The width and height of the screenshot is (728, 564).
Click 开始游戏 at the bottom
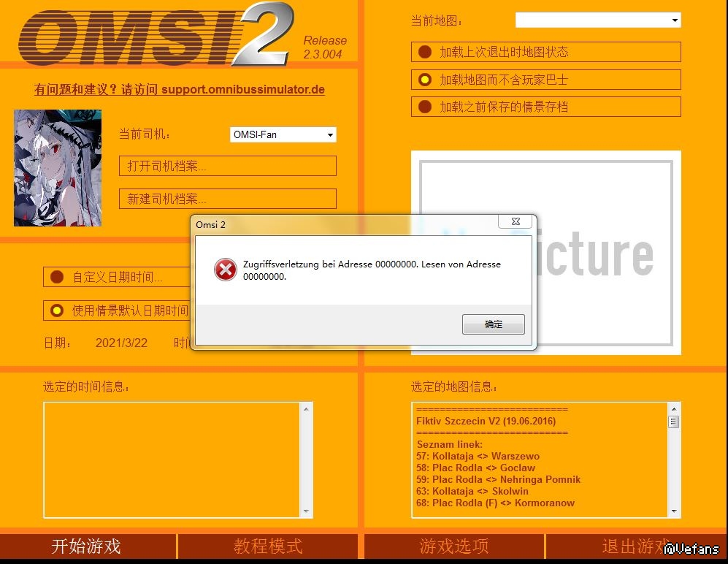pyautogui.click(x=86, y=546)
